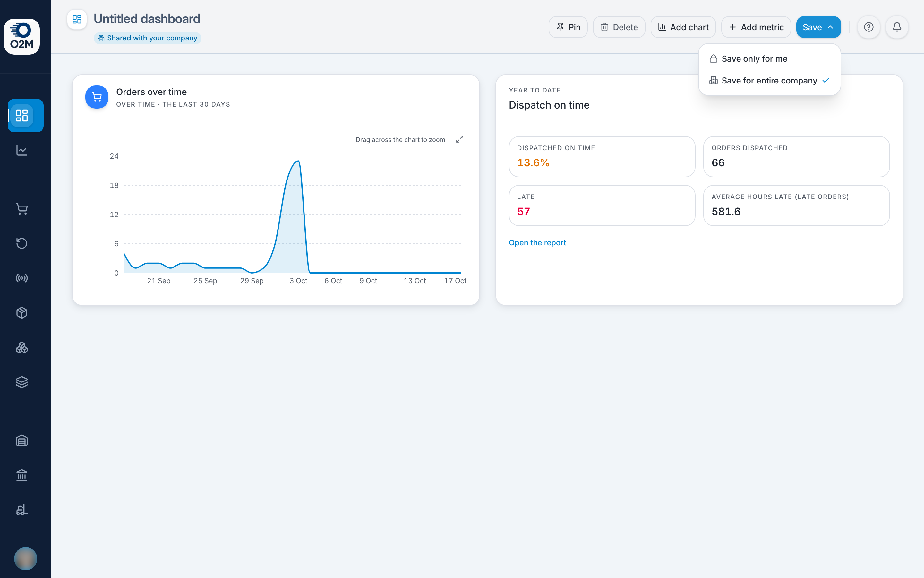Click the Late 57 card

[602, 206]
